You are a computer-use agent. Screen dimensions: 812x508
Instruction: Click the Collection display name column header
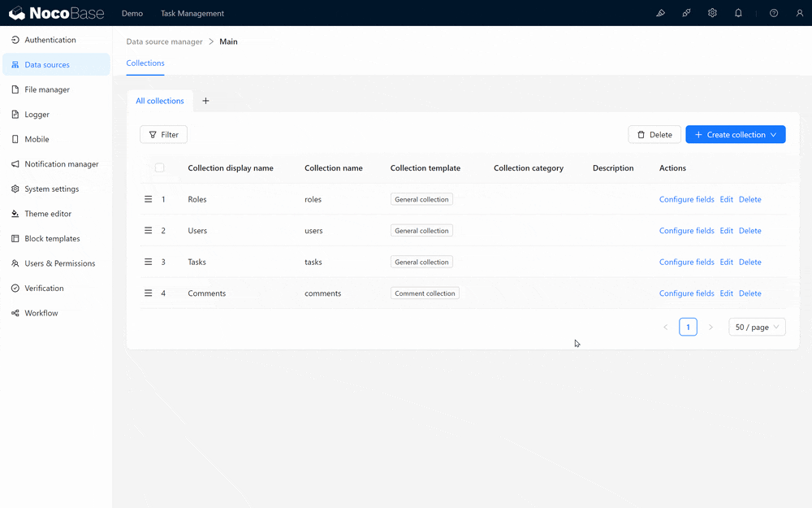[231, 167]
